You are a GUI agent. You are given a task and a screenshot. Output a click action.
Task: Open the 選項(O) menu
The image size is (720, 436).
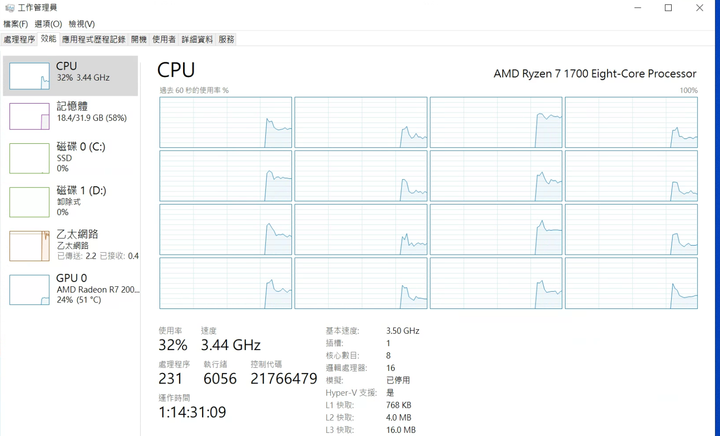[48, 24]
